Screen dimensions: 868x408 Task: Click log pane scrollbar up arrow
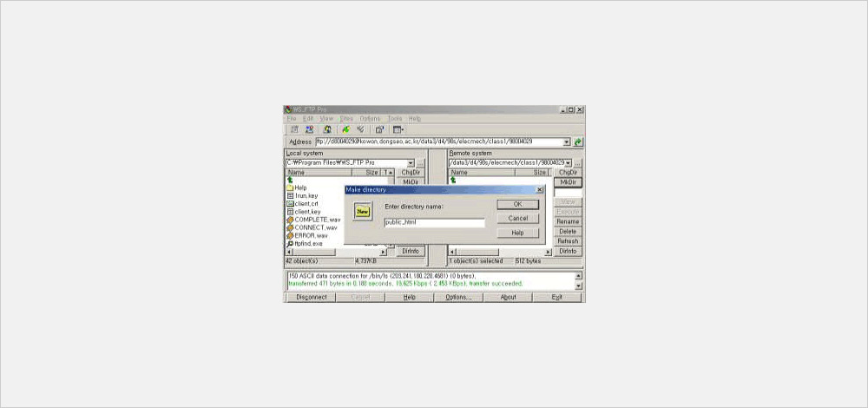pyautogui.click(x=578, y=276)
